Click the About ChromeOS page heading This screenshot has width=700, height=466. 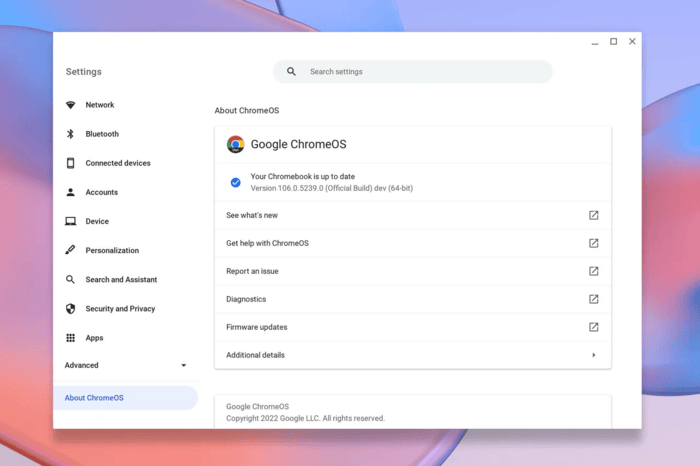point(247,111)
